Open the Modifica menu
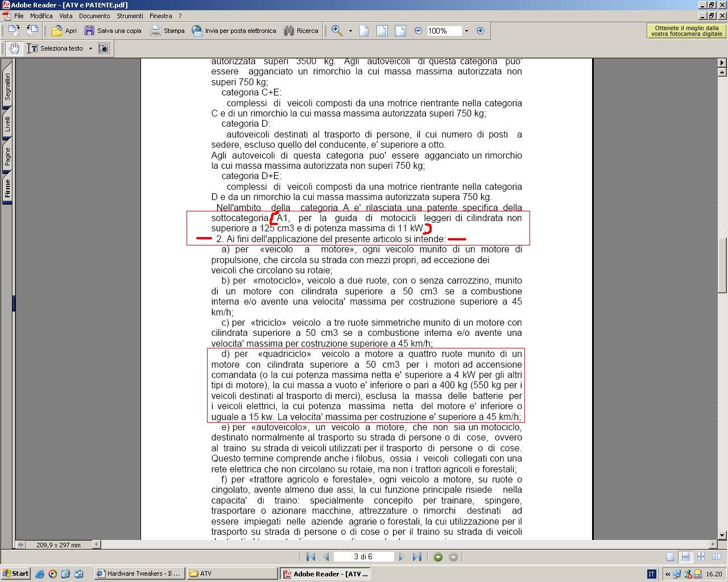728x582 pixels. (x=42, y=16)
